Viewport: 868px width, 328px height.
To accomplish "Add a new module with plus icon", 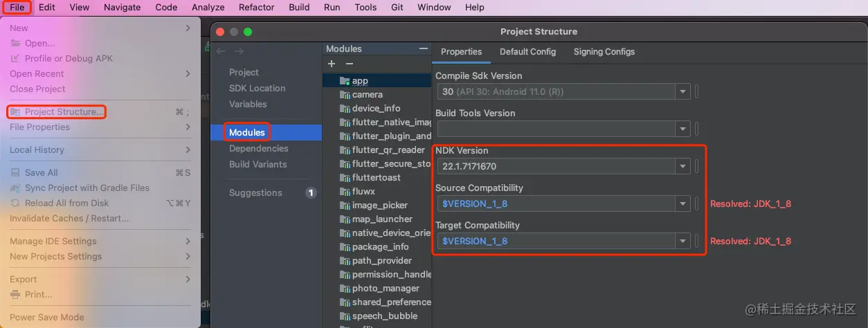I will tap(332, 64).
